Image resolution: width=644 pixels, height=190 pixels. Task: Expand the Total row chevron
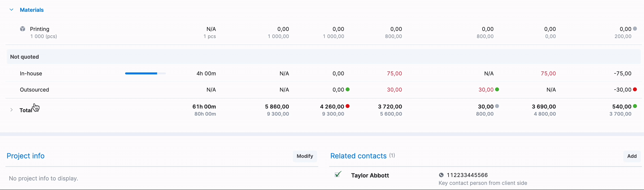point(11,110)
